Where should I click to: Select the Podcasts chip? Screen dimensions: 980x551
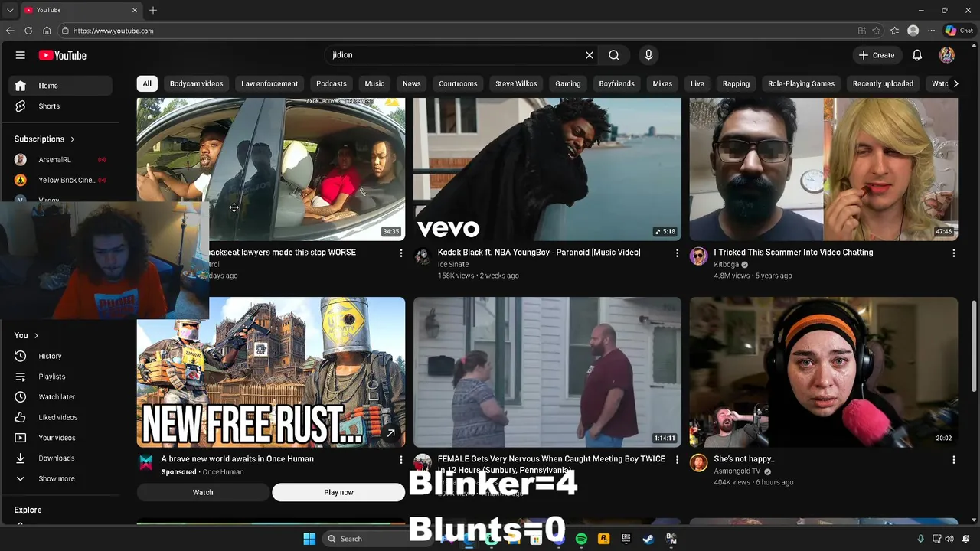332,83
